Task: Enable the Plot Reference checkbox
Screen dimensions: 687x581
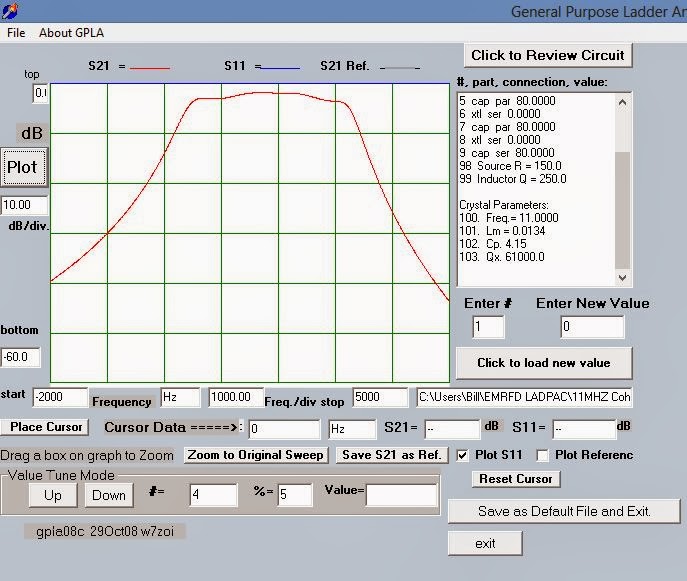Action: [x=542, y=455]
